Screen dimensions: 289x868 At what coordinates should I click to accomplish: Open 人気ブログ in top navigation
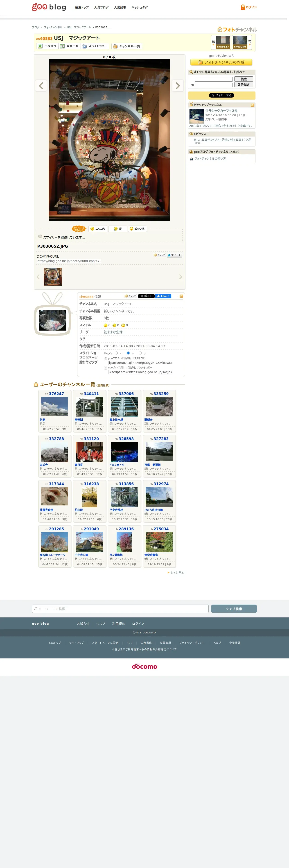[x=101, y=7]
